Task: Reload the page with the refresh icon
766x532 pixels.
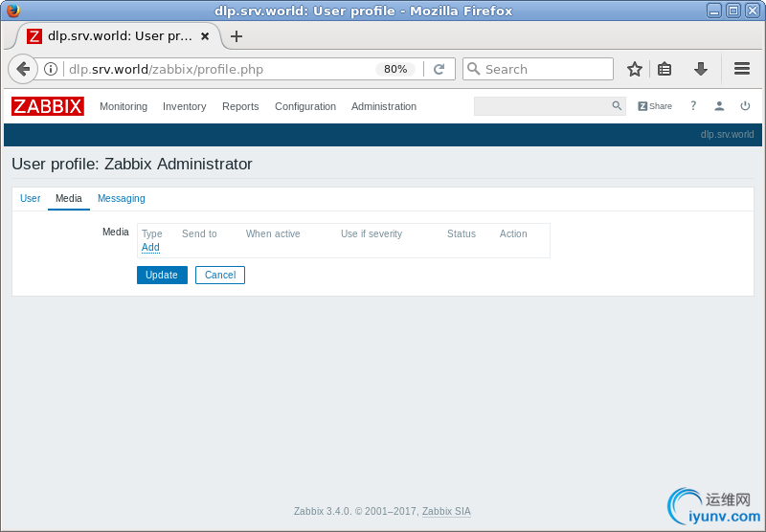Action: coord(439,69)
